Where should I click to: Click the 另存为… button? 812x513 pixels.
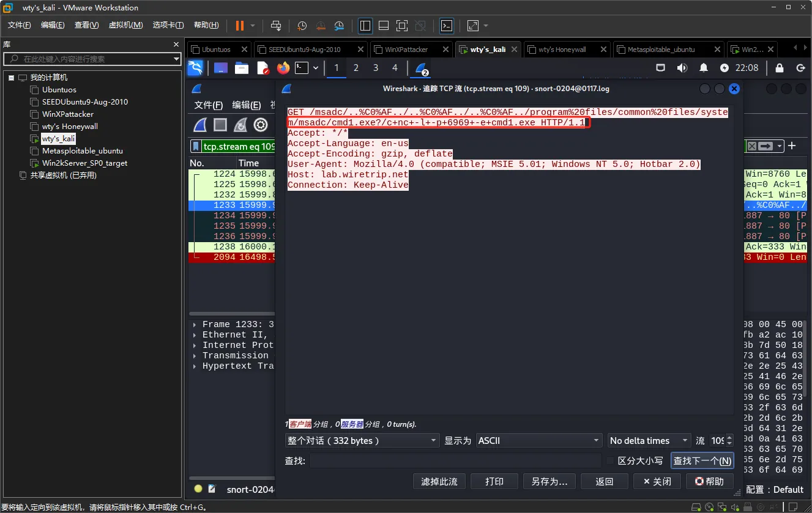tap(549, 481)
